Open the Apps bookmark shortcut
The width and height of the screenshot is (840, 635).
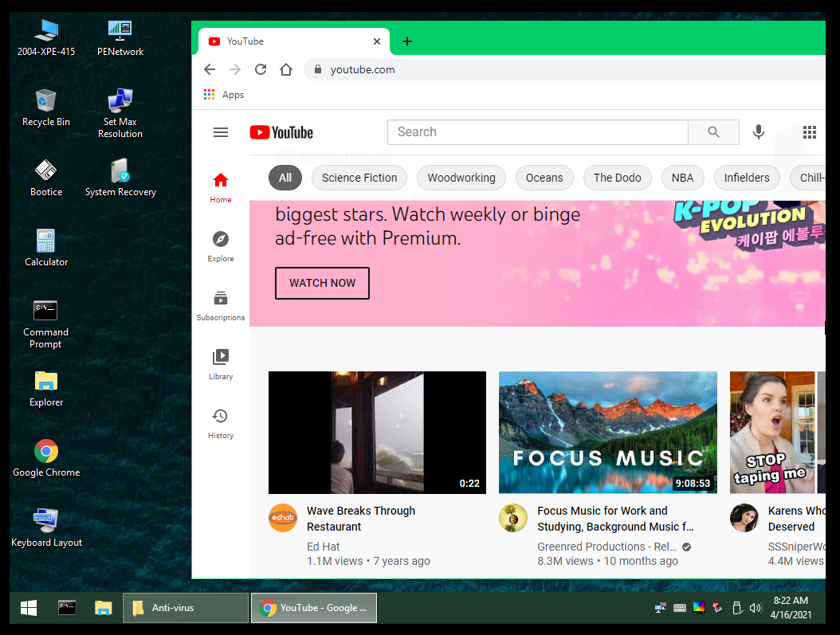(224, 95)
